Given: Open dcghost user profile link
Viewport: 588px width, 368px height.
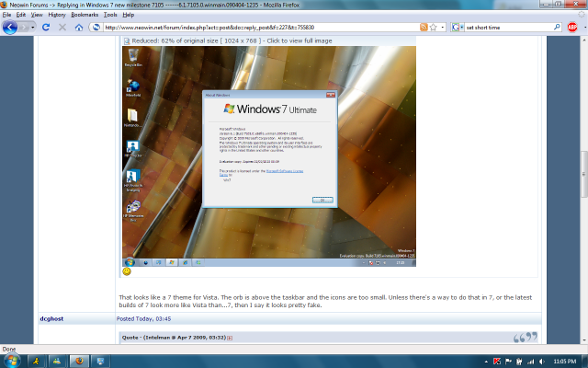Looking at the screenshot, I should point(51,319).
